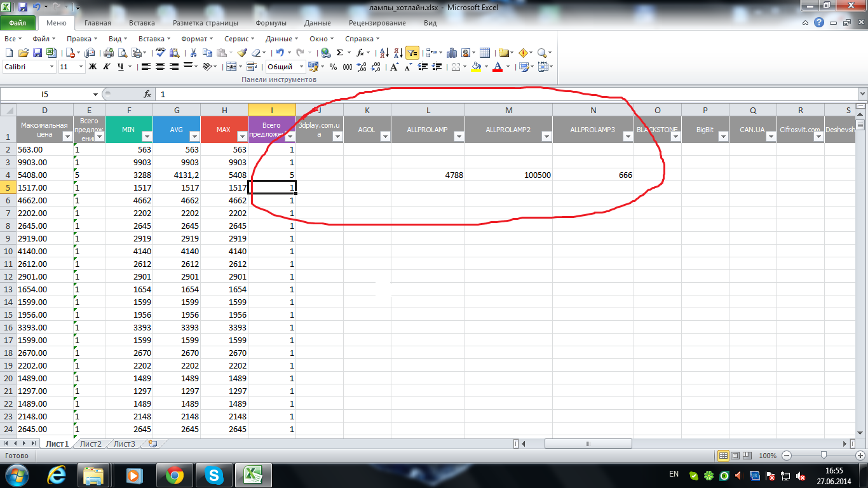Image resolution: width=868 pixels, height=488 pixels.
Task: Switch to the Лист2 sheet tab
Action: [91, 444]
